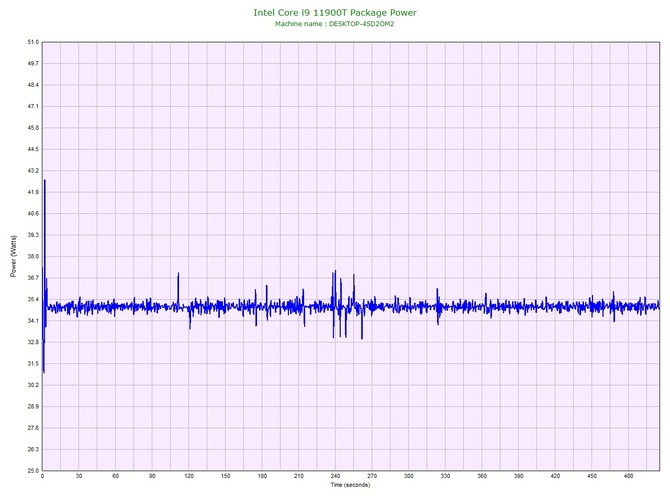Click the x-axis tick label 0
Viewport: 670px width, 502px height.
coord(42,476)
